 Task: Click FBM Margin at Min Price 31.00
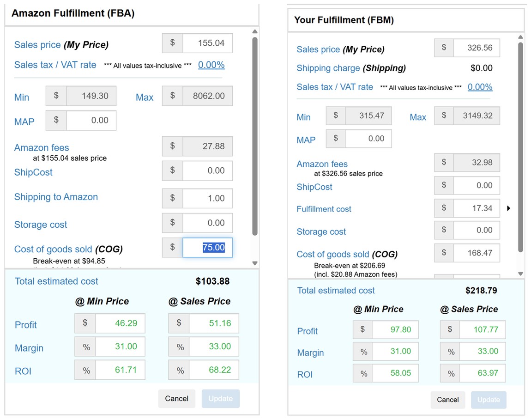(395, 351)
